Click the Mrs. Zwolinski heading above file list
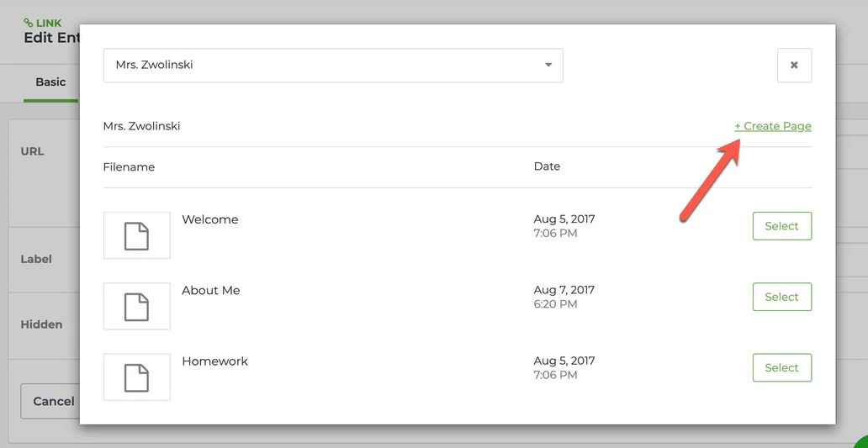Viewport: 868px width, 448px height. 141,126
